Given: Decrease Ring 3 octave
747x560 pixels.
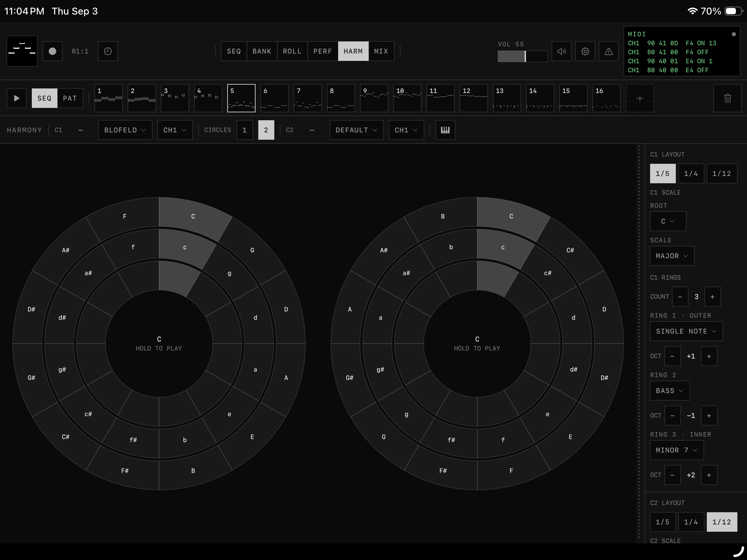Looking at the screenshot, I should coord(673,475).
